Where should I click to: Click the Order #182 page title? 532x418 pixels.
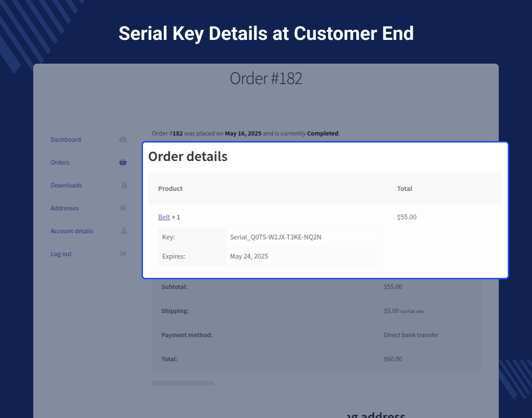[x=266, y=78]
